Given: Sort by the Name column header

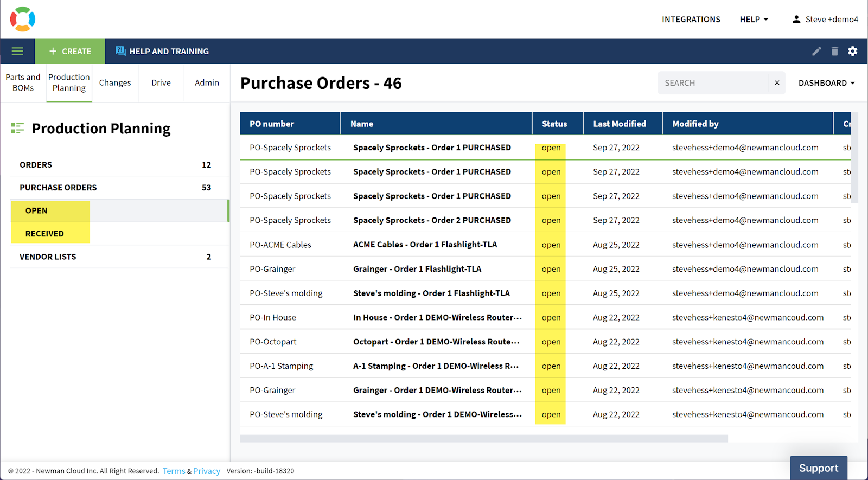Looking at the screenshot, I should [436, 124].
